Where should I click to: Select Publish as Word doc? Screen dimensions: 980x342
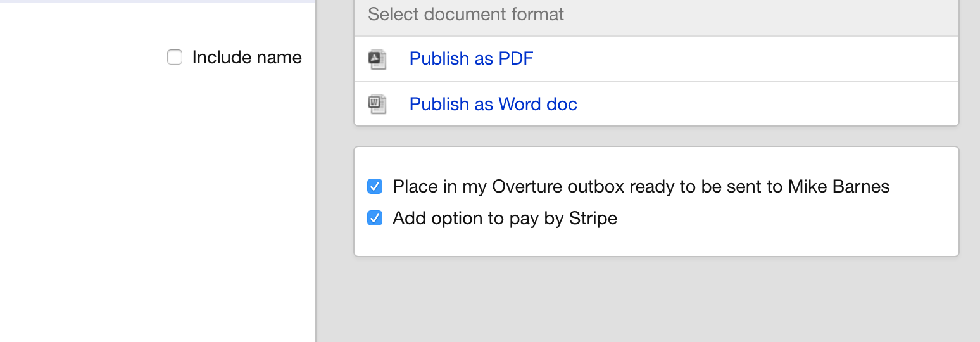click(493, 104)
